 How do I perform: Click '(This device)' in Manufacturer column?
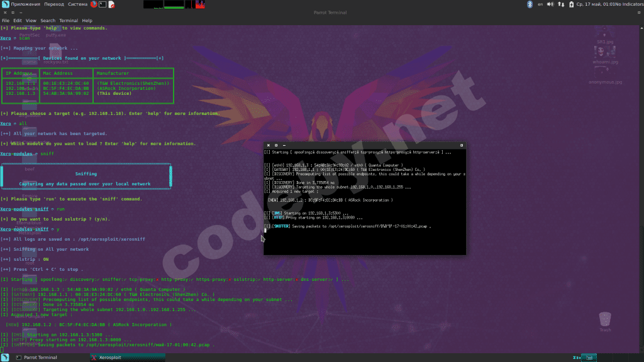[114, 94]
